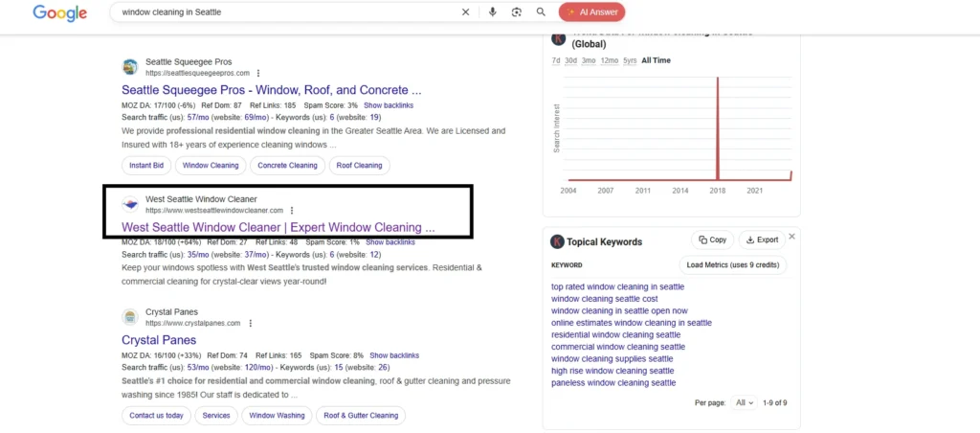The width and height of the screenshot is (980, 433).
Task: Open three-dot menu next to seattlesqueegeepros.com
Action: 258,73
